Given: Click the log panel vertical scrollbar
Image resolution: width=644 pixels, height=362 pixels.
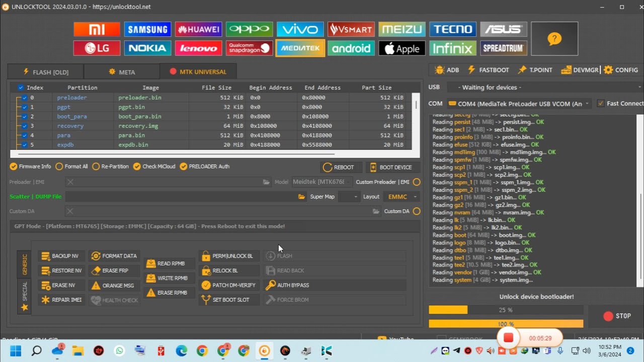Looking at the screenshot, I should (x=640, y=236).
